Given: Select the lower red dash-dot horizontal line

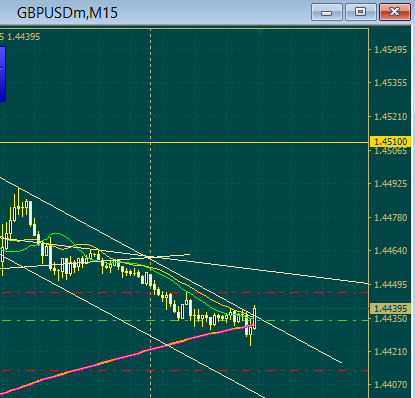Looking at the screenshot, I should coord(184,370).
